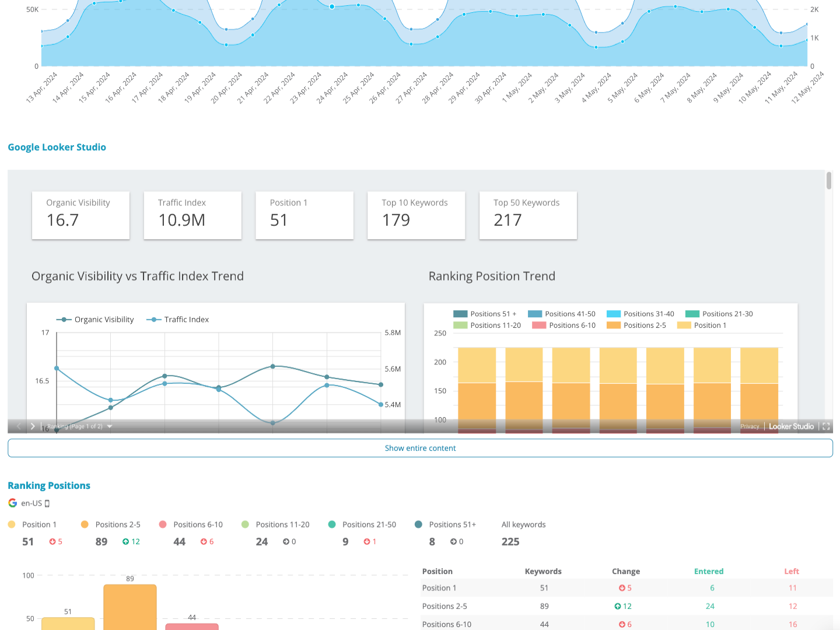Click the grey change icon under Positions 51+
This screenshot has height=630, width=840.
pos(453,542)
